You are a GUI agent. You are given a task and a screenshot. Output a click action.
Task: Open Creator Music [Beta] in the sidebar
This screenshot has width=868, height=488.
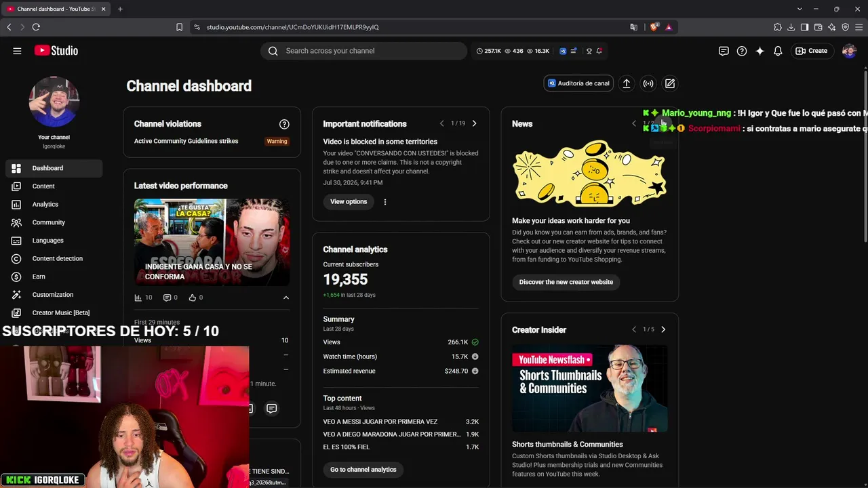(x=54, y=312)
